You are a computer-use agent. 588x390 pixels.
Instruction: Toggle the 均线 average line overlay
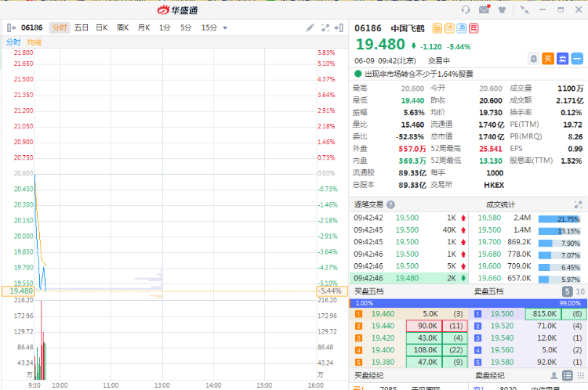pyautogui.click(x=34, y=42)
